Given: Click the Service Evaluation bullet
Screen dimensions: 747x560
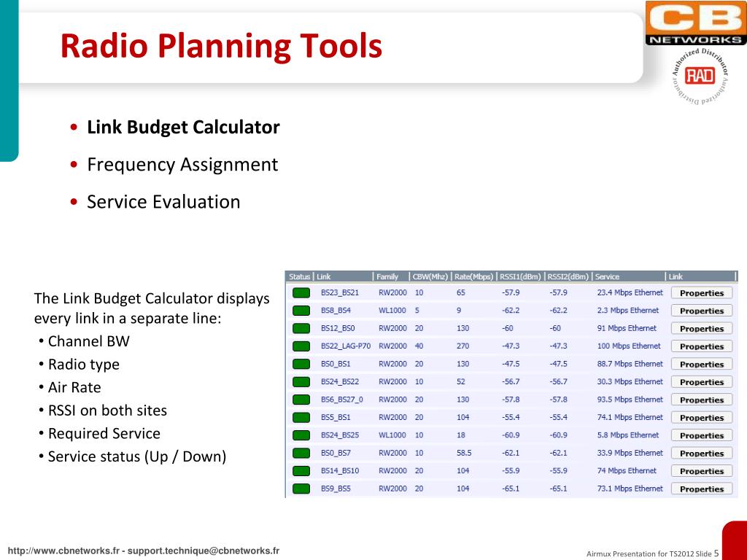Looking at the screenshot, I should pyautogui.click(x=163, y=202).
